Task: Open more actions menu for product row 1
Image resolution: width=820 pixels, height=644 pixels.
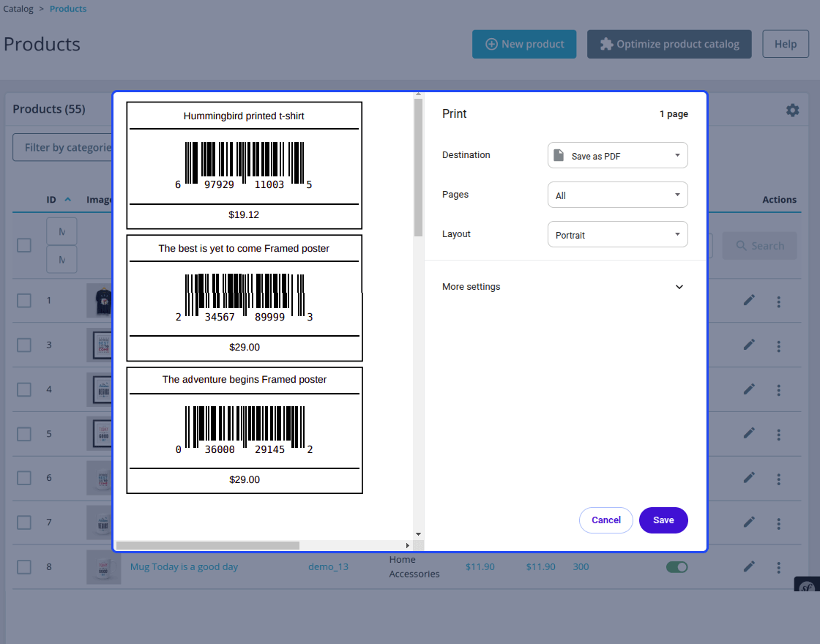Action: 779,302
